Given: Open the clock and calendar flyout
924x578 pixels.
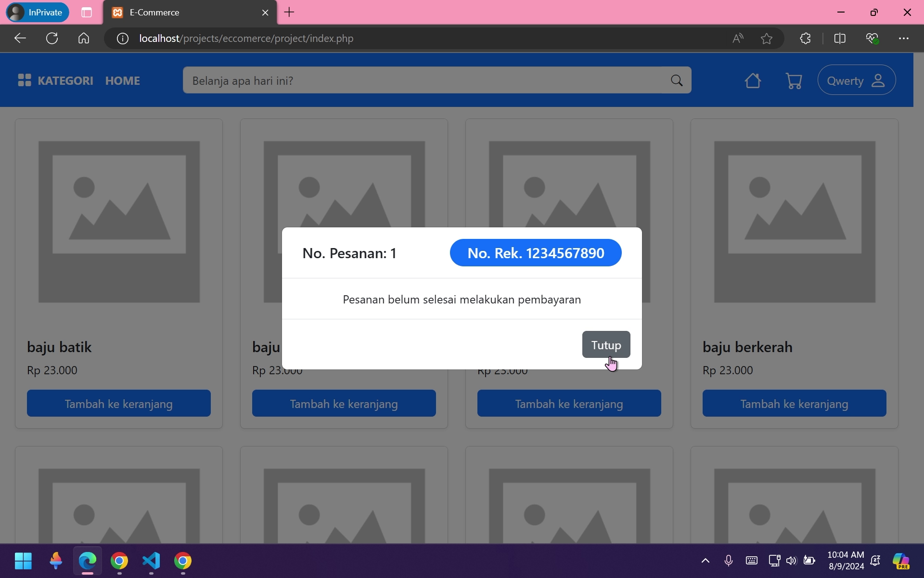Looking at the screenshot, I should point(846,561).
